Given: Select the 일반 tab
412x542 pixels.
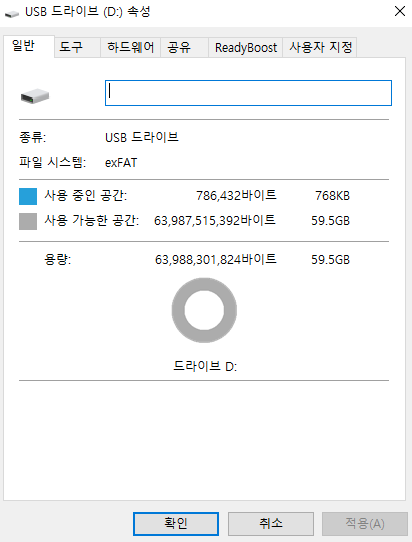Looking at the screenshot, I should click(29, 46).
